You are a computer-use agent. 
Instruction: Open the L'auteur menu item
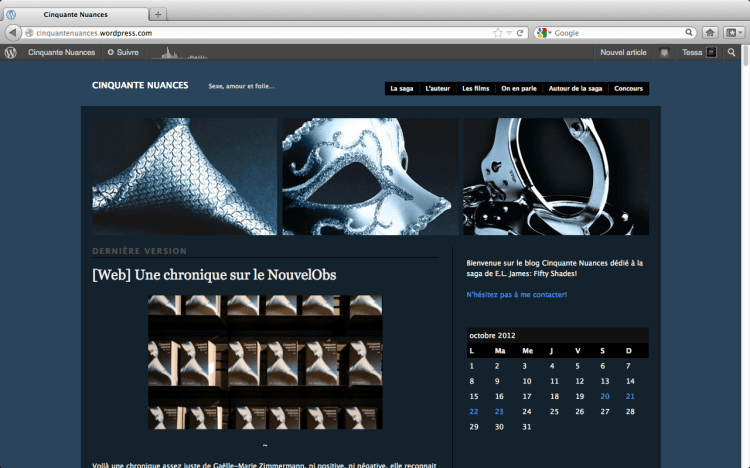(438, 89)
